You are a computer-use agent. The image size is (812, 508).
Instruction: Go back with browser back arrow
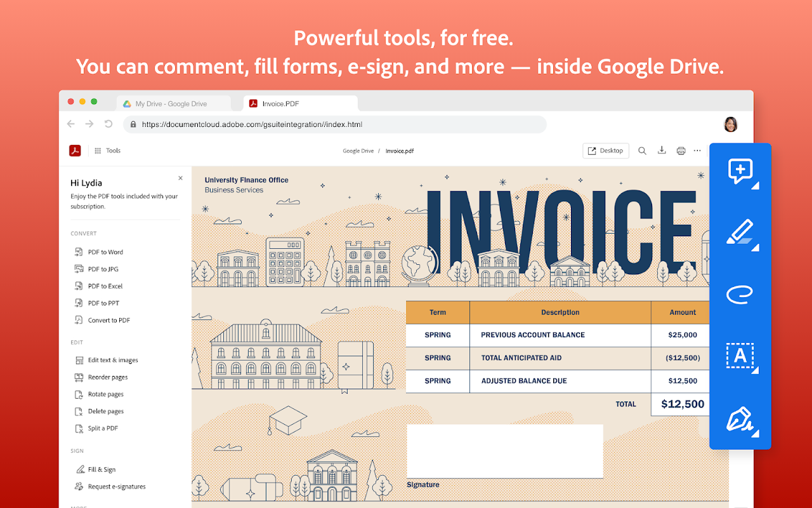tap(71, 124)
